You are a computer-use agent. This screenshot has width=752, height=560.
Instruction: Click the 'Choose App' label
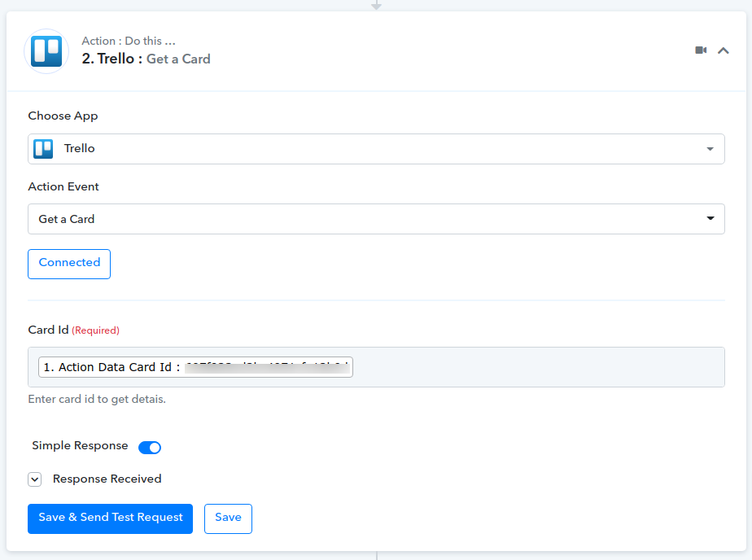[63, 116]
